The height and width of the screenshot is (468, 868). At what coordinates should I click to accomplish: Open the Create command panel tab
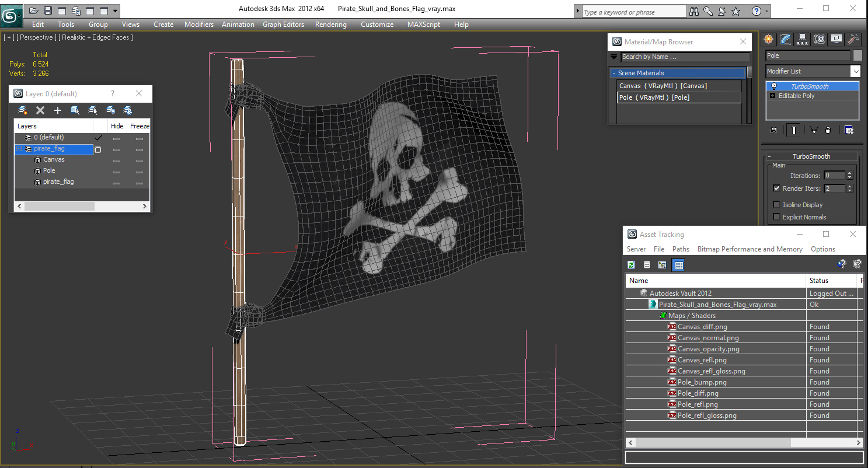coord(769,39)
